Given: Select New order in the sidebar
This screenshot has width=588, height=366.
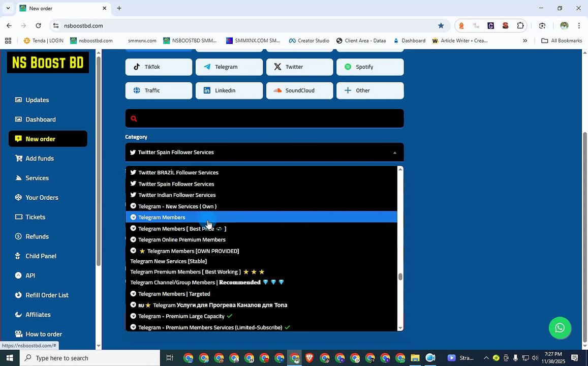Looking at the screenshot, I should [x=48, y=139].
